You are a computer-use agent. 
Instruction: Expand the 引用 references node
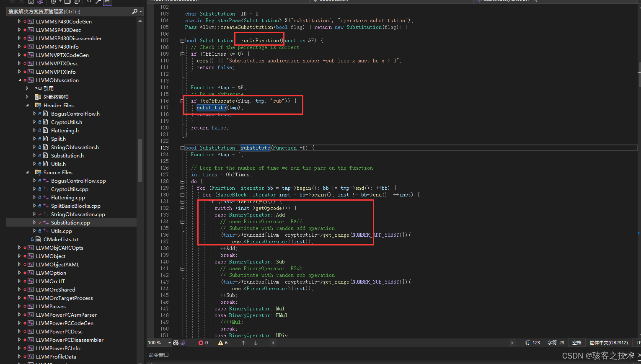tap(27, 88)
